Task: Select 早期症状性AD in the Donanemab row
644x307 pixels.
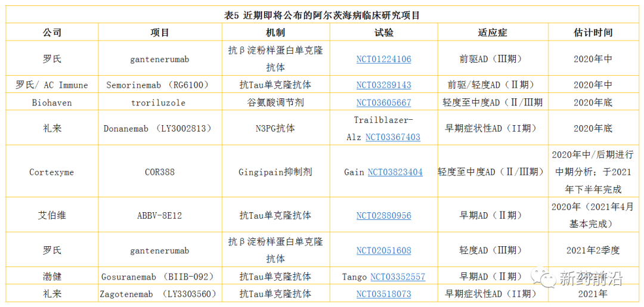Action: tap(493, 128)
